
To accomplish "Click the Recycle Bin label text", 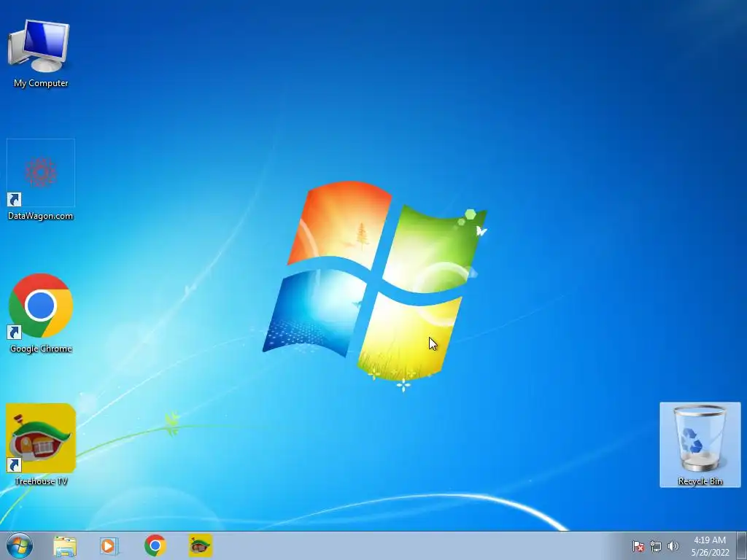I will (700, 481).
